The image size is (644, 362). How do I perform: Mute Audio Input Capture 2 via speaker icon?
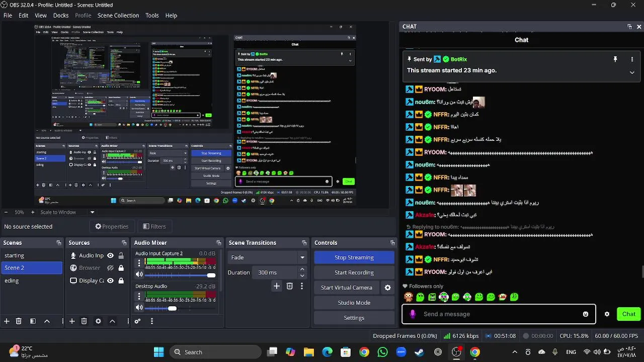139,275
